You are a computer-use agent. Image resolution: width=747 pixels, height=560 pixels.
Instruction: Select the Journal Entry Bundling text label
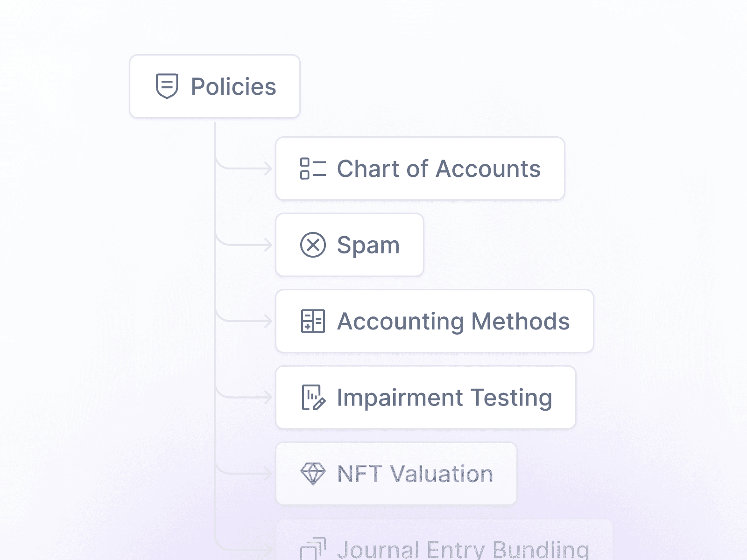[x=463, y=550]
